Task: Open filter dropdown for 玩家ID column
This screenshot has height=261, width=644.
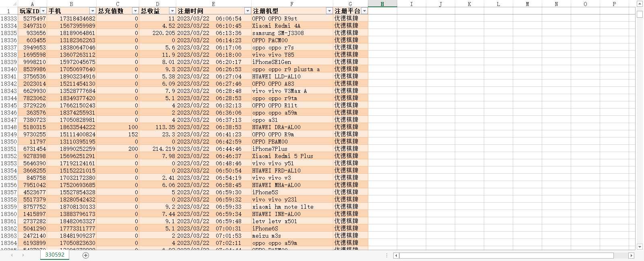Action: point(43,11)
